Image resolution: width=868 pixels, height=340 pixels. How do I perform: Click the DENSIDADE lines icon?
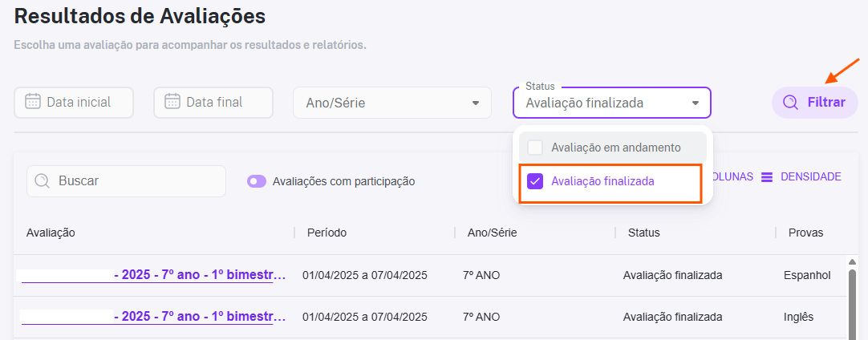pyautogui.click(x=767, y=177)
